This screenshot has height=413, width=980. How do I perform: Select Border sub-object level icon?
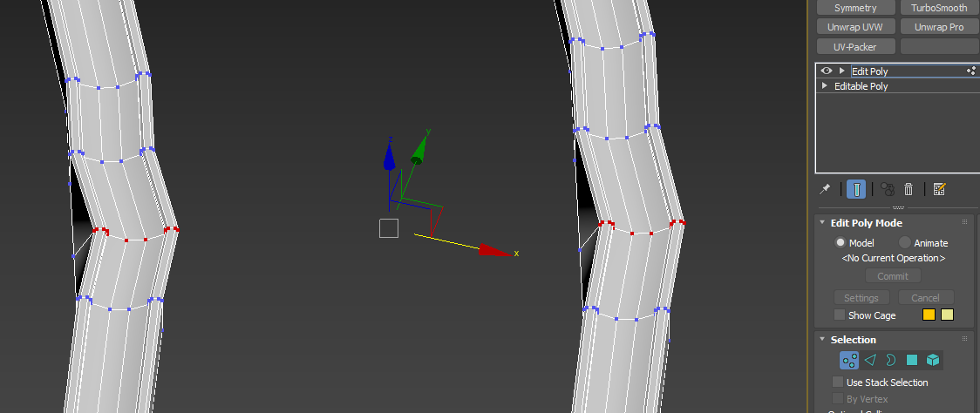(x=890, y=360)
